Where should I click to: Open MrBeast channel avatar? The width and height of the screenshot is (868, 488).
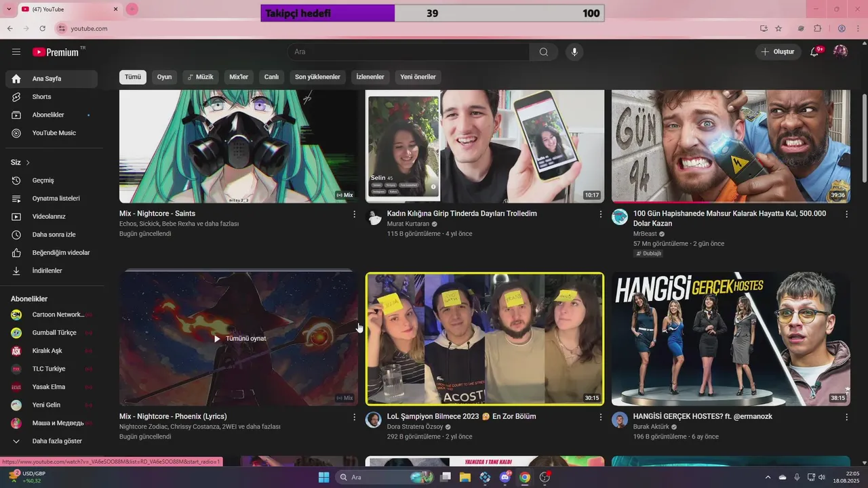point(620,217)
